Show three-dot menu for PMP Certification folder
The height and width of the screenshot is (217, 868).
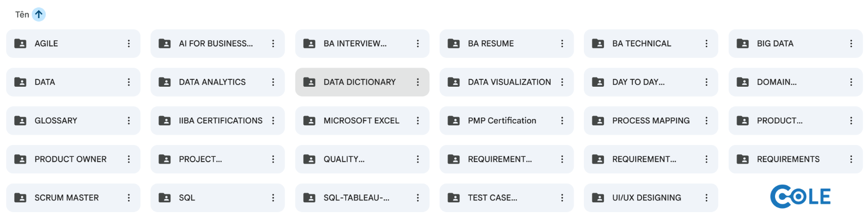click(562, 121)
